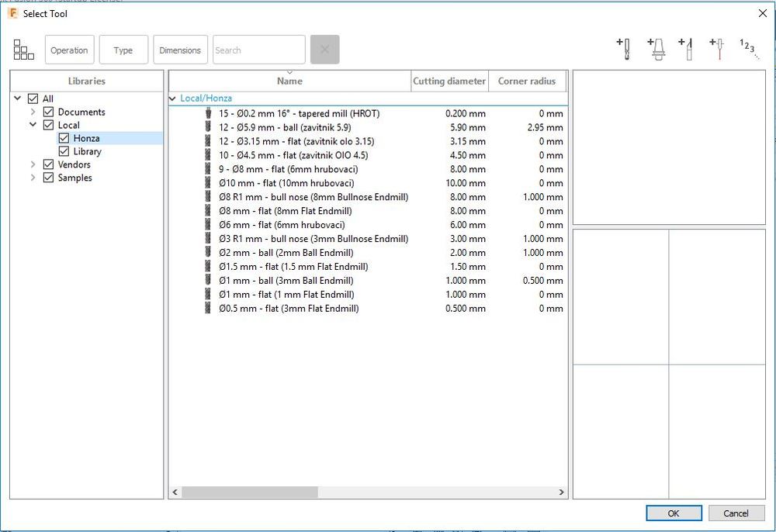Toggle the filter grid icon beside Operation
The height and width of the screenshot is (532, 776).
[x=24, y=50]
